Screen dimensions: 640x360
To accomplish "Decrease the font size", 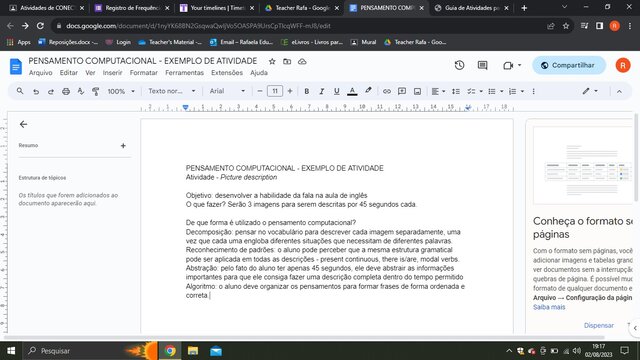I will (x=260, y=91).
